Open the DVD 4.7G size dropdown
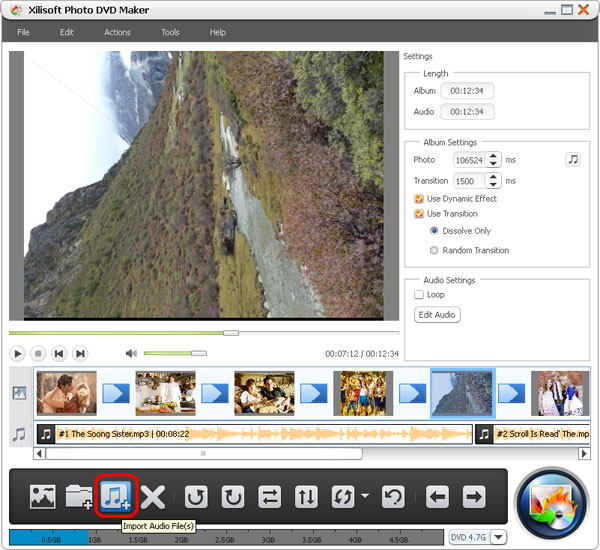This screenshot has width=600, height=550. pyautogui.click(x=499, y=537)
